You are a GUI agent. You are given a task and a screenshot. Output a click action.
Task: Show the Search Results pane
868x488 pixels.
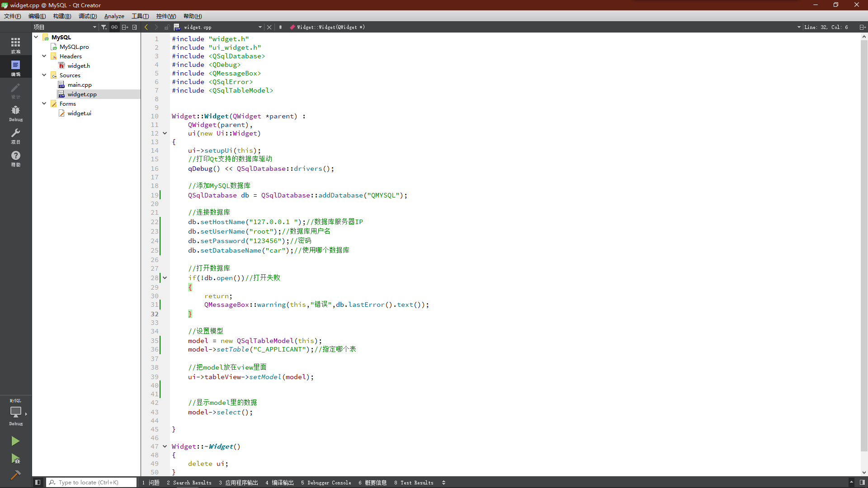click(189, 483)
